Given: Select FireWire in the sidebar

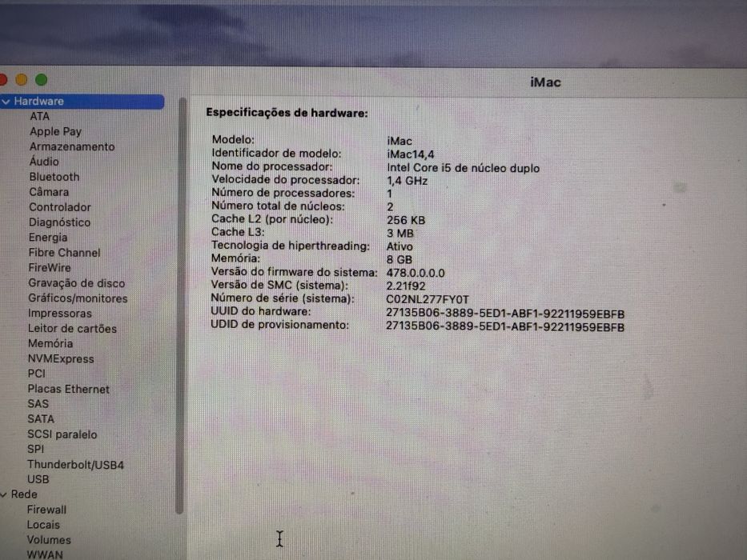Looking at the screenshot, I should coord(49,268).
